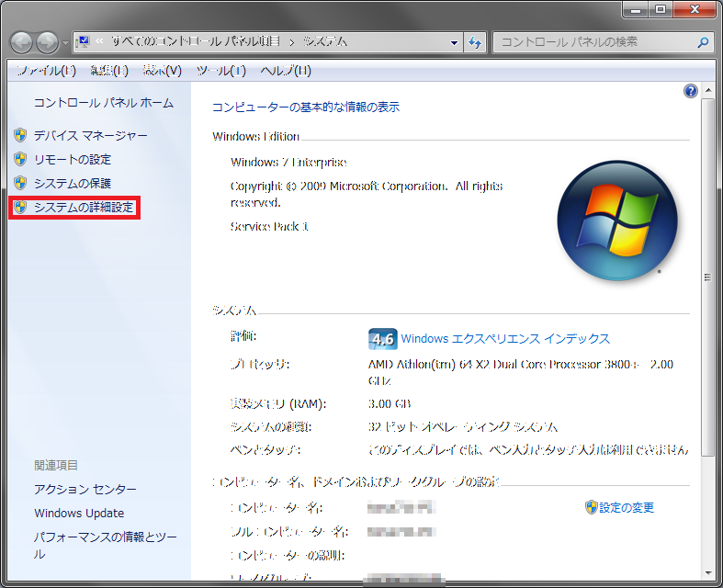
Task: Open システムの保護 link
Action: click(73, 184)
